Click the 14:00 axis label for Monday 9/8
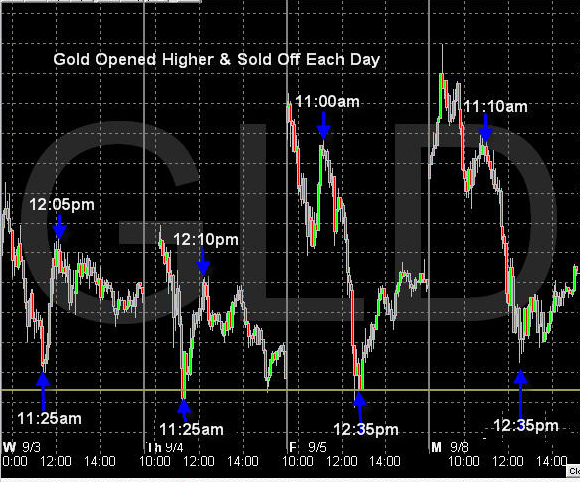 [552, 461]
